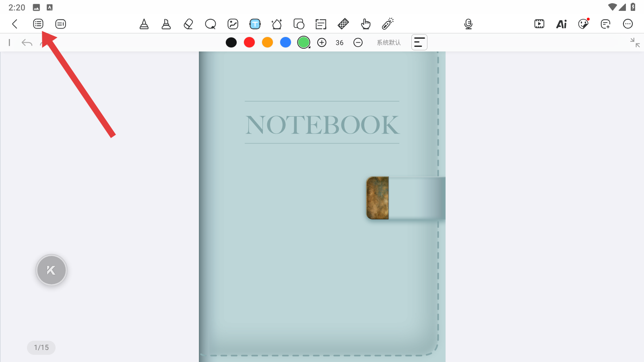Choose the red color swatch
The width and height of the screenshot is (644, 362).
pos(249,43)
